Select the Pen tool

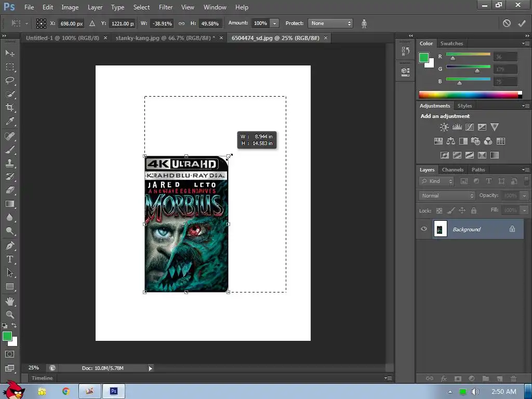pos(9,246)
